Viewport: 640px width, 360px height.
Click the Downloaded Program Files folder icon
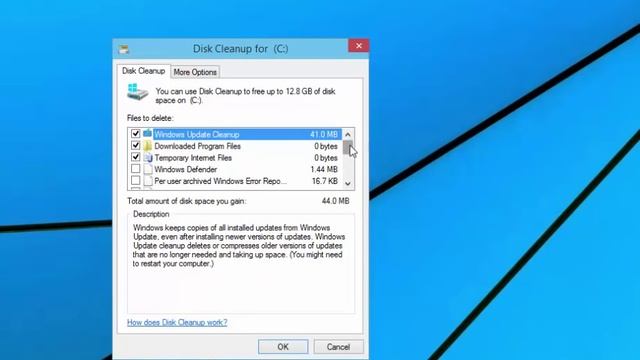pyautogui.click(x=147, y=146)
